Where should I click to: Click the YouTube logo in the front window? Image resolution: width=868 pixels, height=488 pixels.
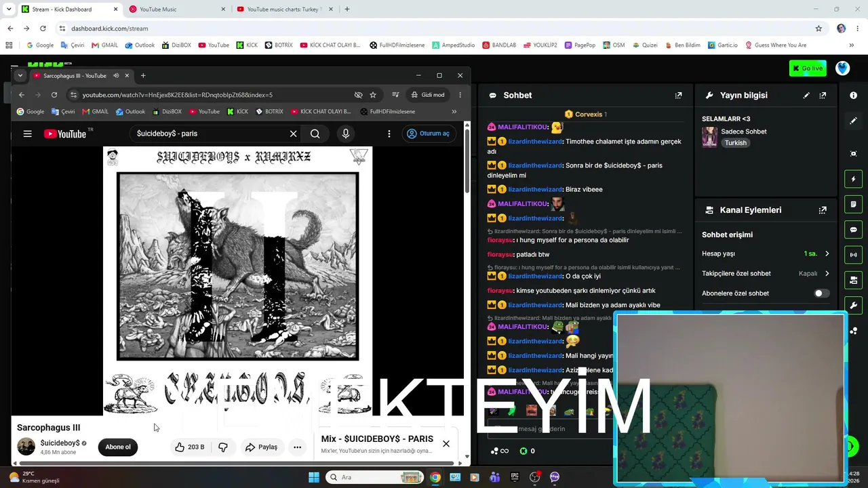click(65, 134)
